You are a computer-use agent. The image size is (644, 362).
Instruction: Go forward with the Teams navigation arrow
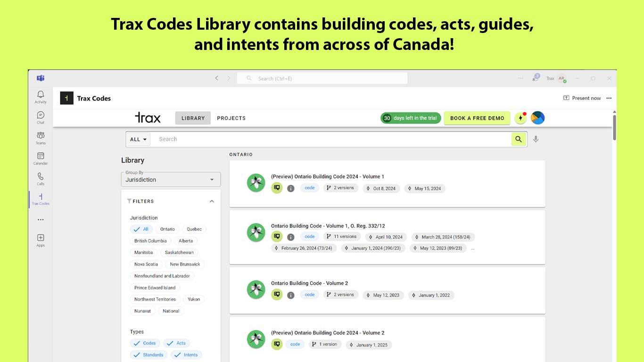click(x=229, y=78)
